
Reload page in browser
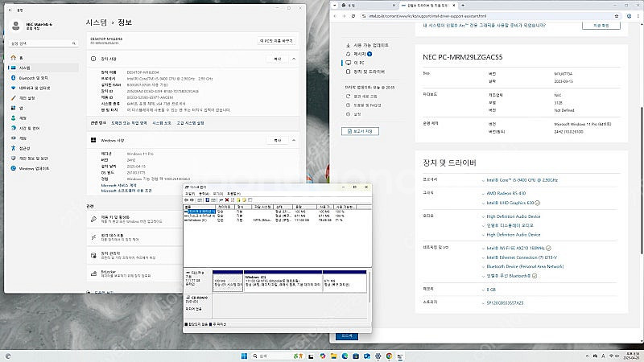tap(353, 16)
